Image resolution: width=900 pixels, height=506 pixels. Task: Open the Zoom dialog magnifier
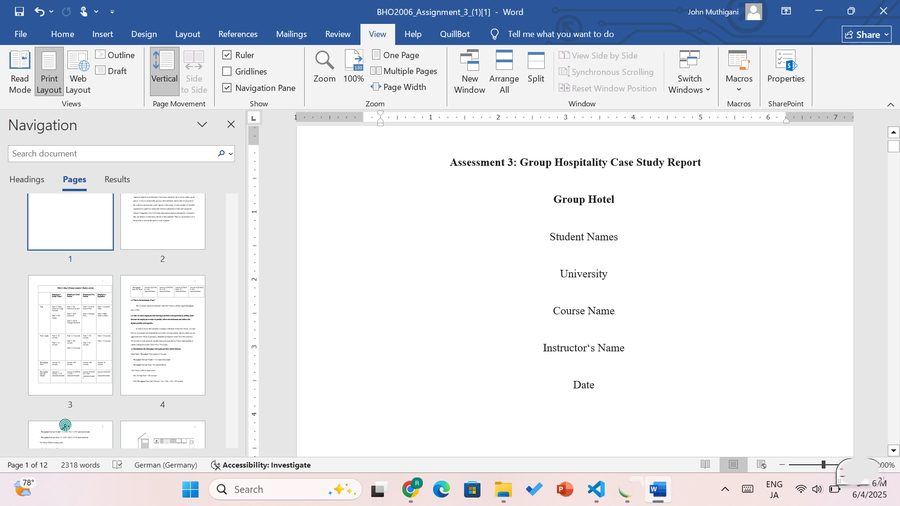pyautogui.click(x=324, y=67)
